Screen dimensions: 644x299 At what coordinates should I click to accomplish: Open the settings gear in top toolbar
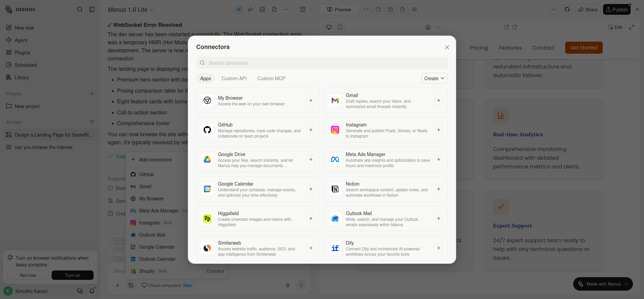415,9
